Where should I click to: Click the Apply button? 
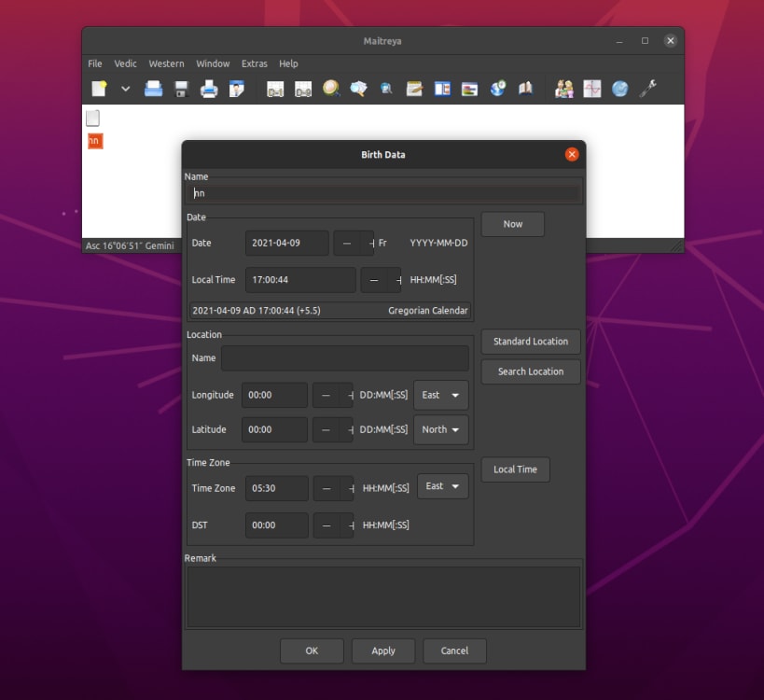(x=383, y=651)
